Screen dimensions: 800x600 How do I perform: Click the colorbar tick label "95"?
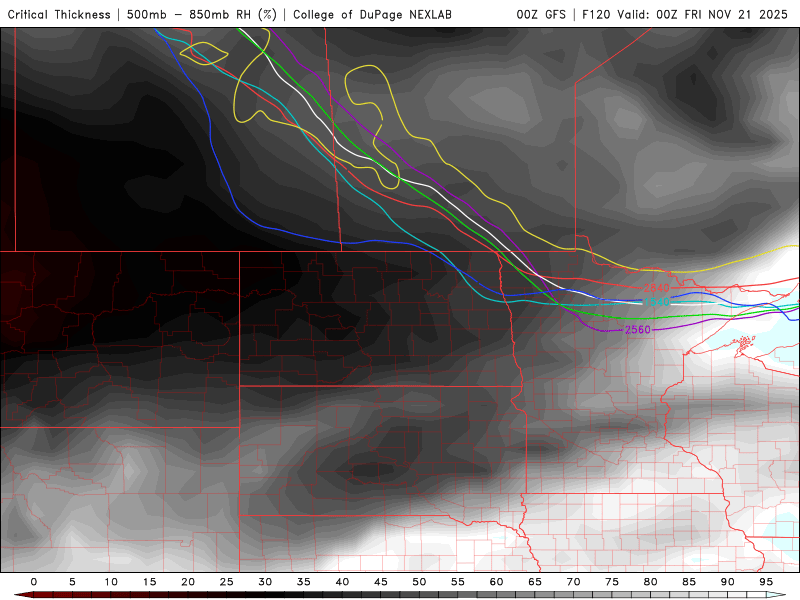(766, 582)
